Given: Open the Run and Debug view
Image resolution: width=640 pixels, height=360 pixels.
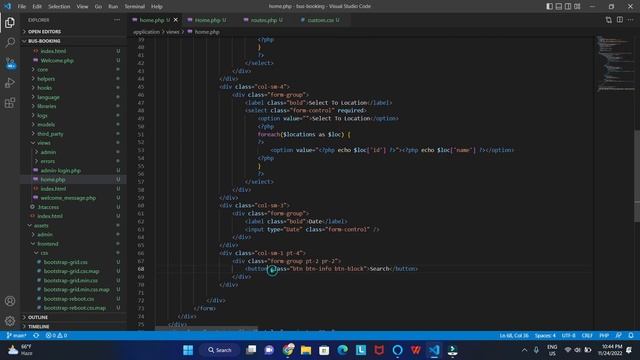Looking at the screenshot, I should click(10, 82).
